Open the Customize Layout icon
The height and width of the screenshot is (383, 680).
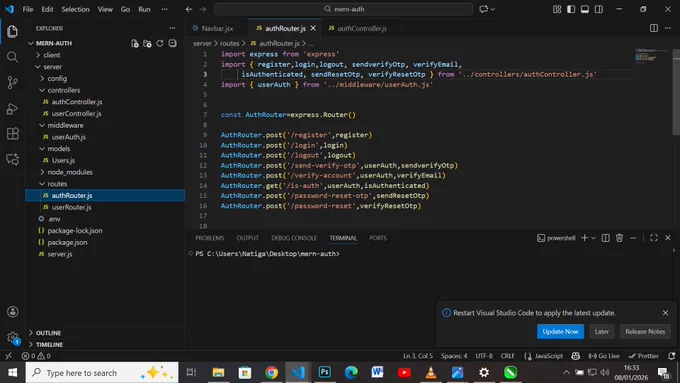(557, 9)
